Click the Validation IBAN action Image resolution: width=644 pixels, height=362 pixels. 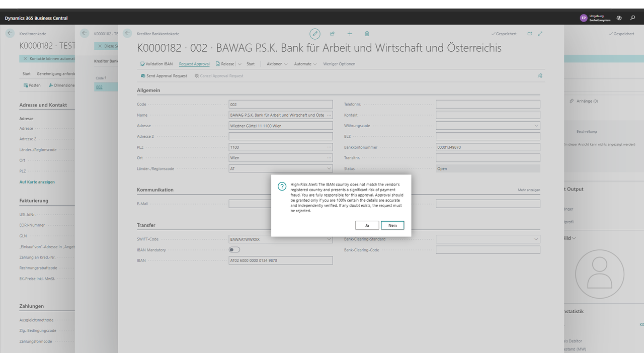(x=156, y=64)
